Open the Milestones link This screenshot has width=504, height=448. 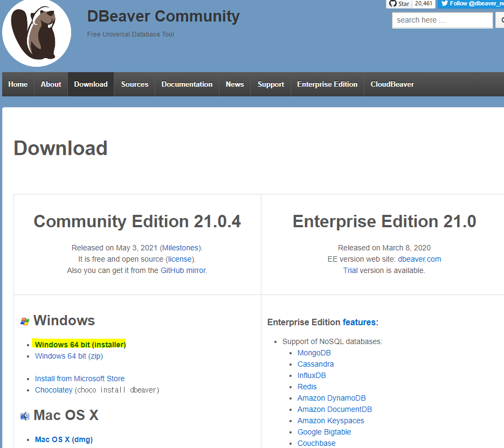(180, 248)
